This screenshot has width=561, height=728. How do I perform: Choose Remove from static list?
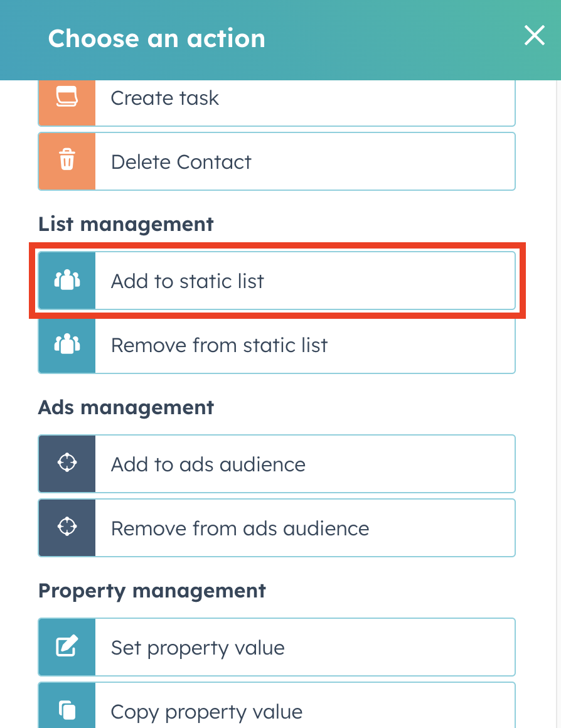click(x=277, y=345)
